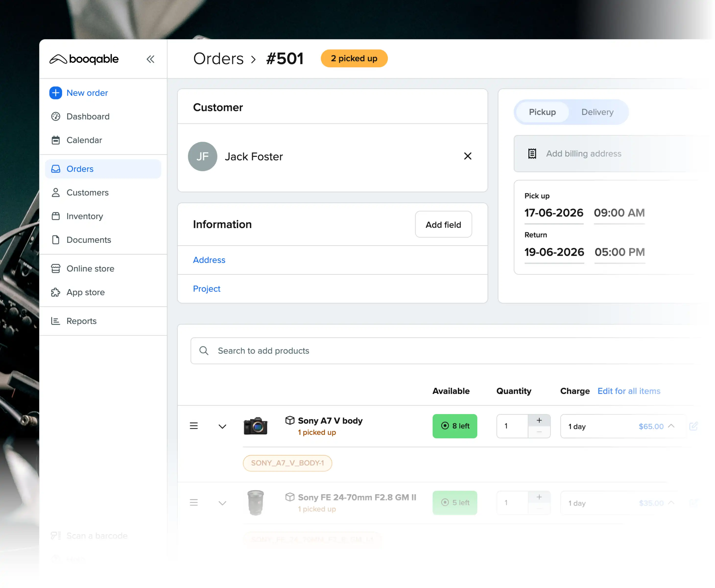Image resolution: width=715 pixels, height=588 pixels.
Task: Collapse the 1 day charge details caret
Action: point(671,426)
